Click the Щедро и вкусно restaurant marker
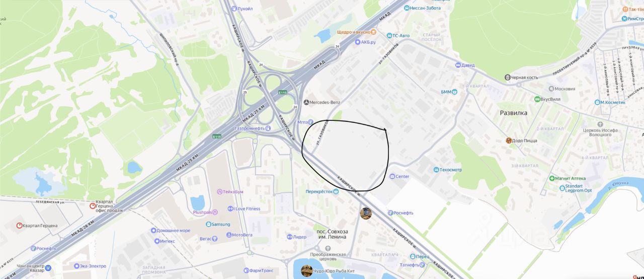644x279 pixels. click(x=373, y=32)
